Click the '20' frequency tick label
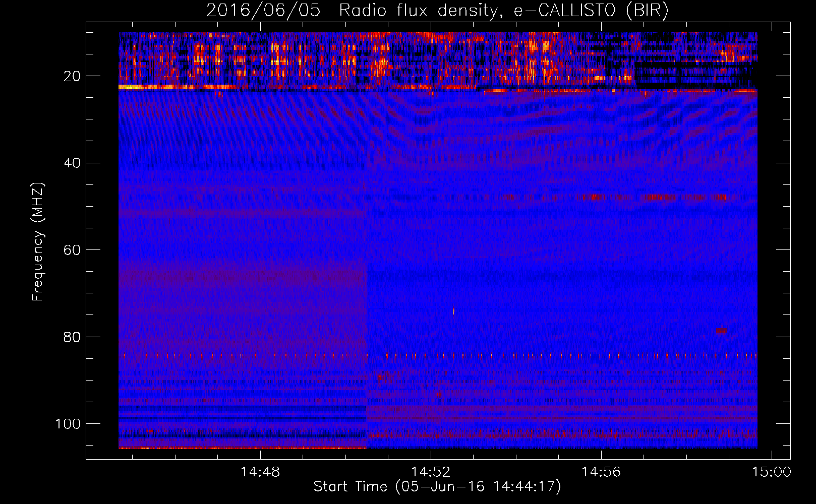The image size is (816, 504). coord(72,76)
